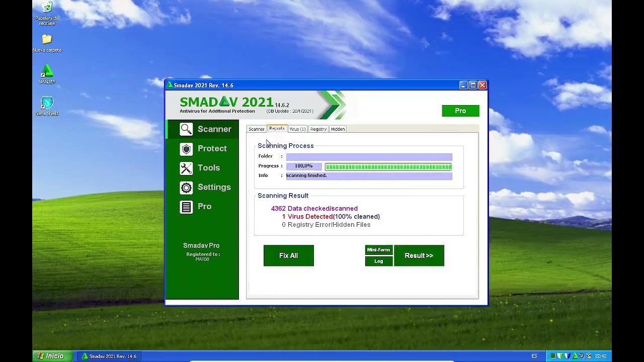The width and height of the screenshot is (644, 362).
Task: Click the Fix All button
Action: click(289, 255)
